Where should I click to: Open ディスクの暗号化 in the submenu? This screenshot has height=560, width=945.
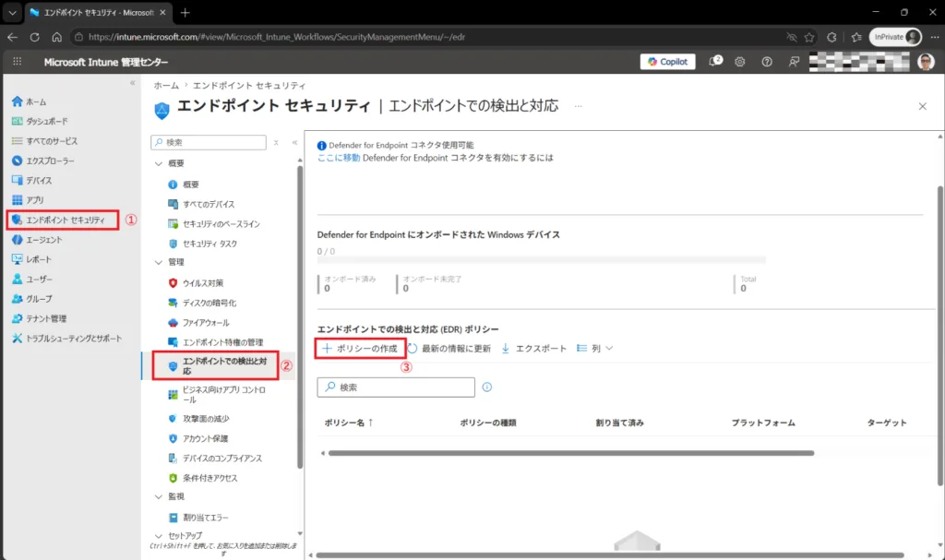click(x=202, y=303)
